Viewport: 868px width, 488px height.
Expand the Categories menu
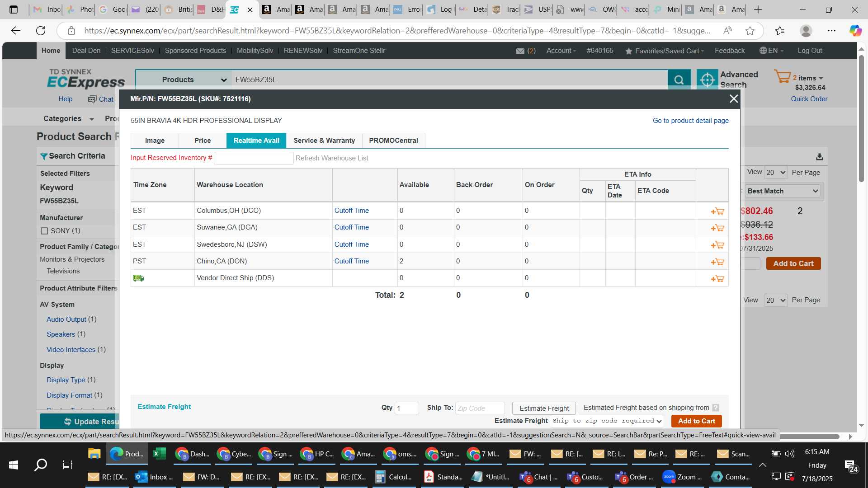pyautogui.click(x=69, y=118)
